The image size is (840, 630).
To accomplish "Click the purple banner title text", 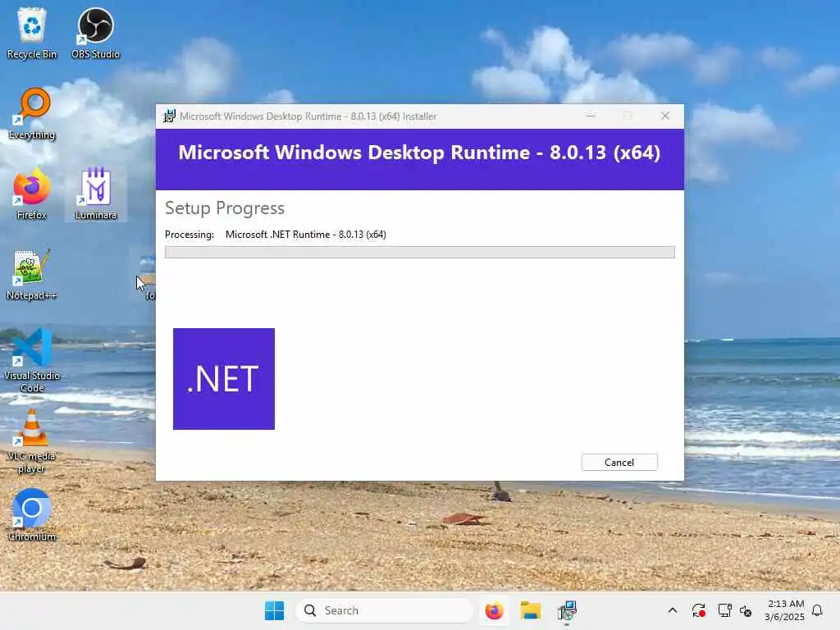I will (x=419, y=153).
